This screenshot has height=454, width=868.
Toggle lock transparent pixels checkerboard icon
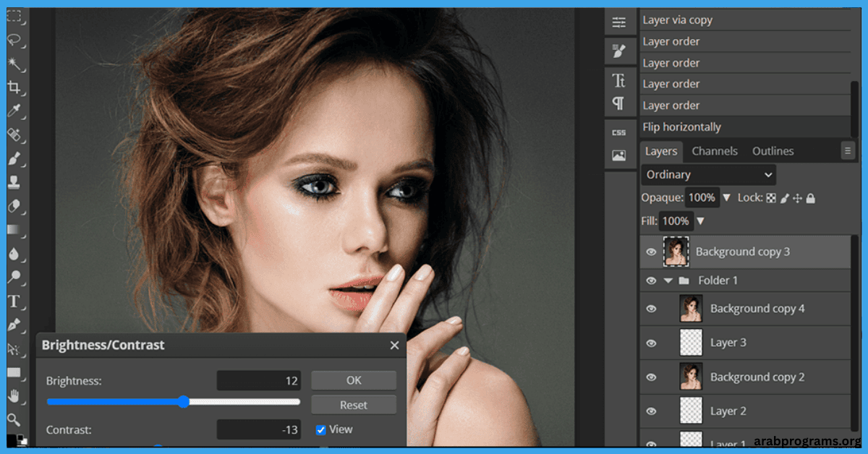pyautogui.click(x=771, y=197)
